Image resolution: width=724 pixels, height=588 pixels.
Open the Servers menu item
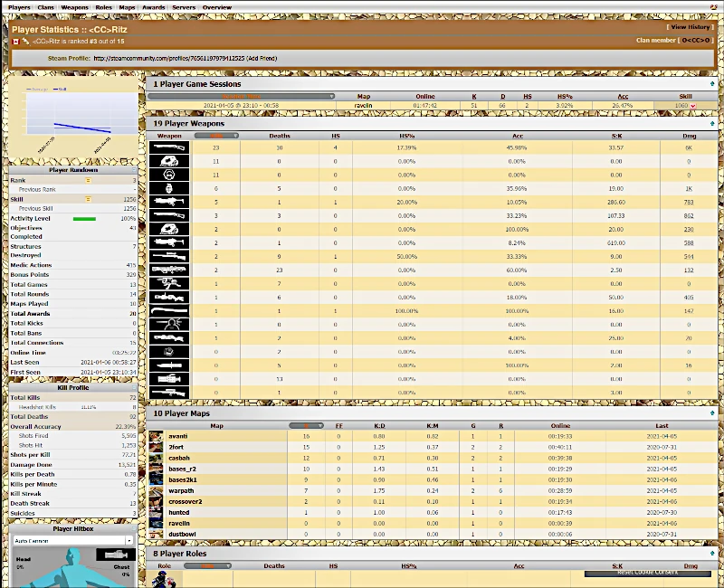(x=184, y=7)
